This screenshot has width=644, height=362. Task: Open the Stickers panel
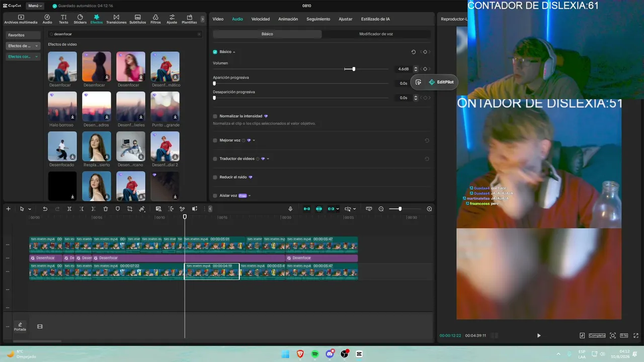click(x=80, y=19)
